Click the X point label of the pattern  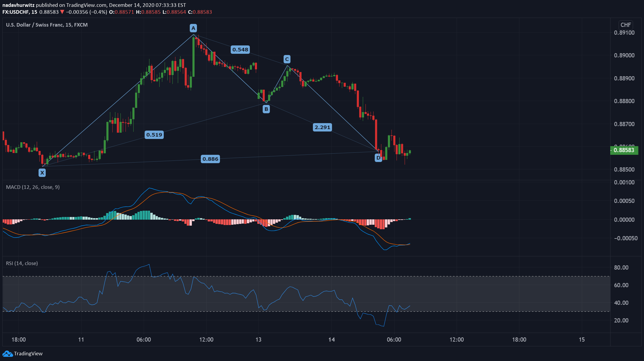pyautogui.click(x=42, y=172)
